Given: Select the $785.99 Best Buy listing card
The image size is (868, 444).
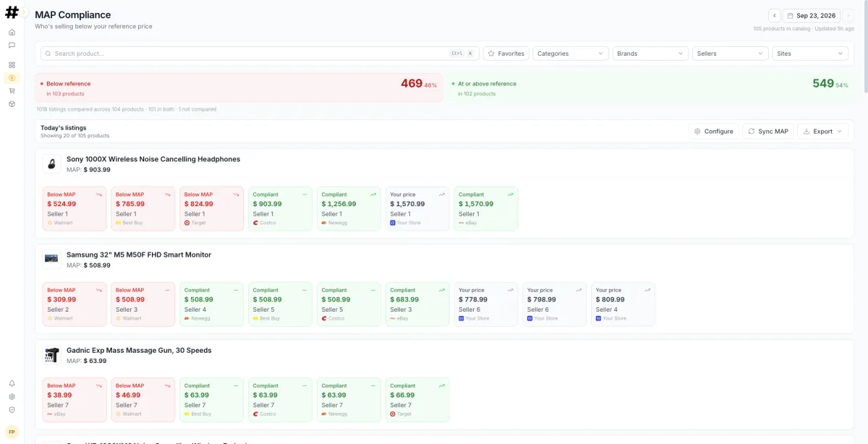Looking at the screenshot, I should click(143, 209).
